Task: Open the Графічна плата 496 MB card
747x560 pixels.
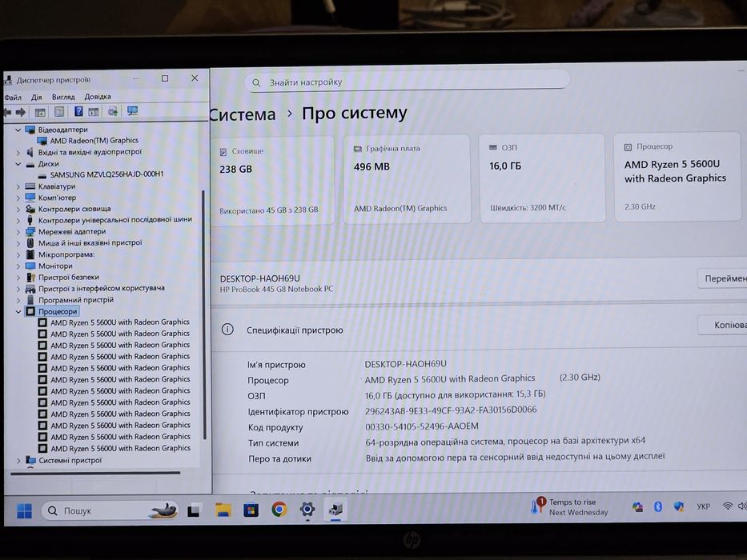Action: (407, 178)
